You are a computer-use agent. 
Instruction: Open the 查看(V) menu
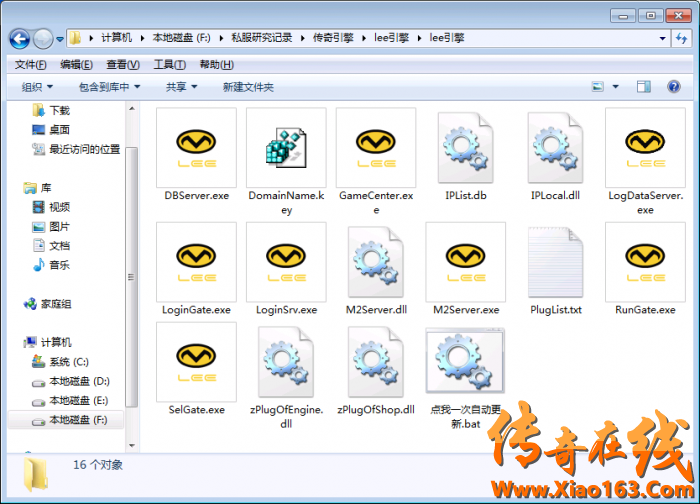pos(123,65)
